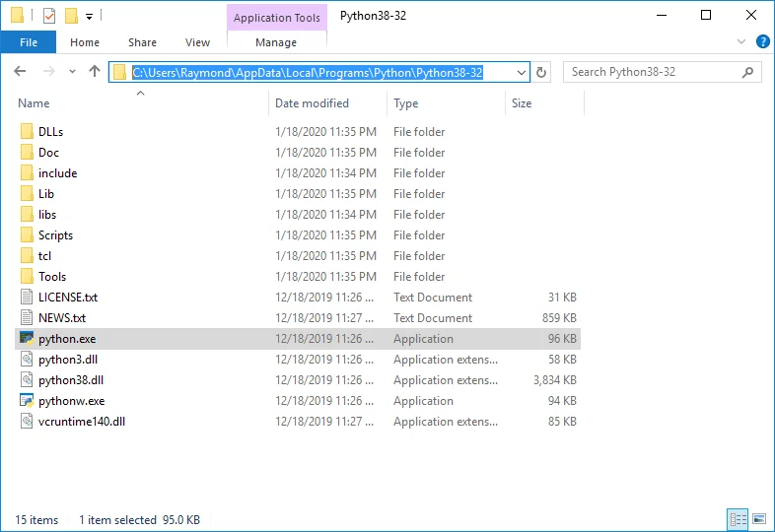Screen dimensions: 775x532
Task: Click the python.exe application icon
Action: click(27, 339)
